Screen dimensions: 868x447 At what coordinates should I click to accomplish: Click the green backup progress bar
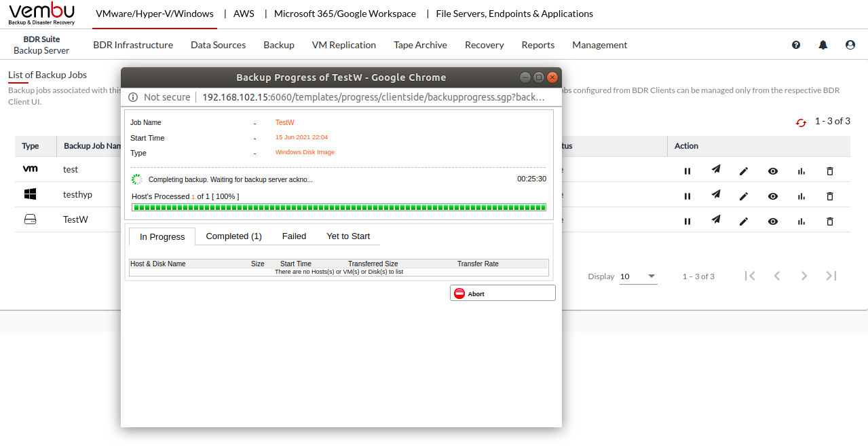(x=339, y=207)
